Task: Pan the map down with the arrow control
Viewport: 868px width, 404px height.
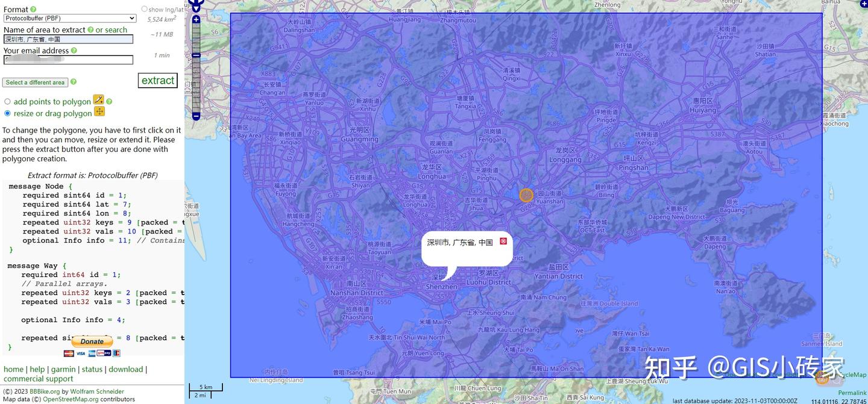Action: (197, 10)
